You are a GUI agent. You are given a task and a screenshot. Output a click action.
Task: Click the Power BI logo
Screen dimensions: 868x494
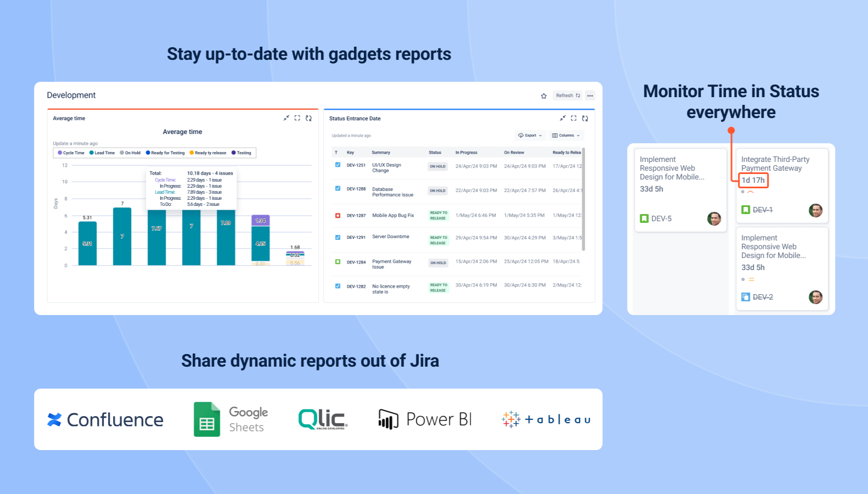[x=425, y=419]
